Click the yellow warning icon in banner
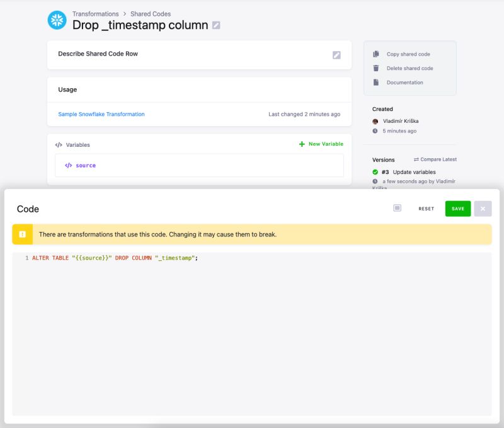Viewport: 504px width, 428px height. tap(23, 234)
